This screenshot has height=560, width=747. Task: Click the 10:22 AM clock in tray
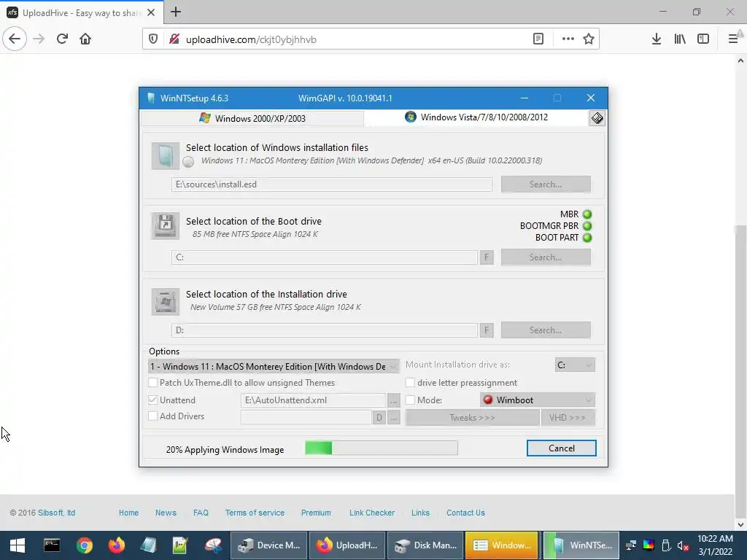coord(715,539)
